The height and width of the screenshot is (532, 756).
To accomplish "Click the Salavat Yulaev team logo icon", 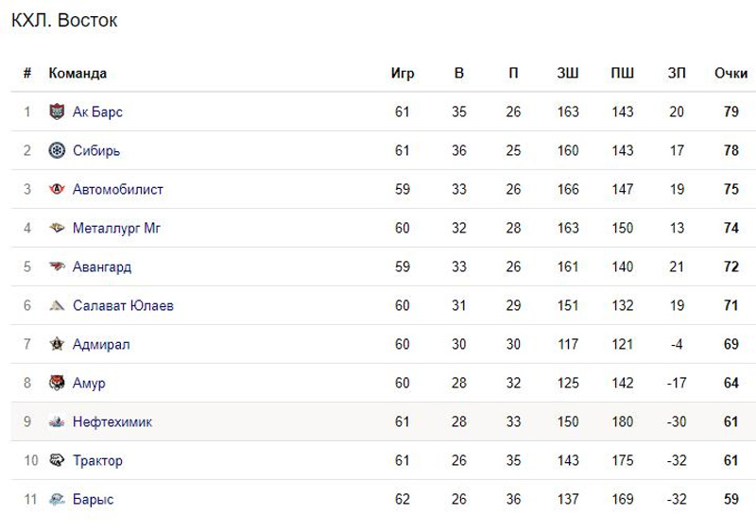I will 57,306.
